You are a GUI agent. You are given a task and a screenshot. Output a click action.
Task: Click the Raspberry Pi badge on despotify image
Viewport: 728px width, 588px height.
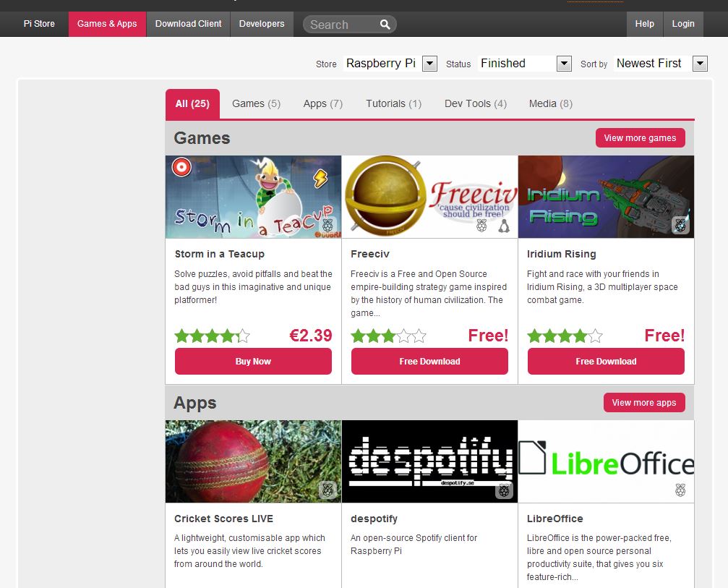point(504,490)
